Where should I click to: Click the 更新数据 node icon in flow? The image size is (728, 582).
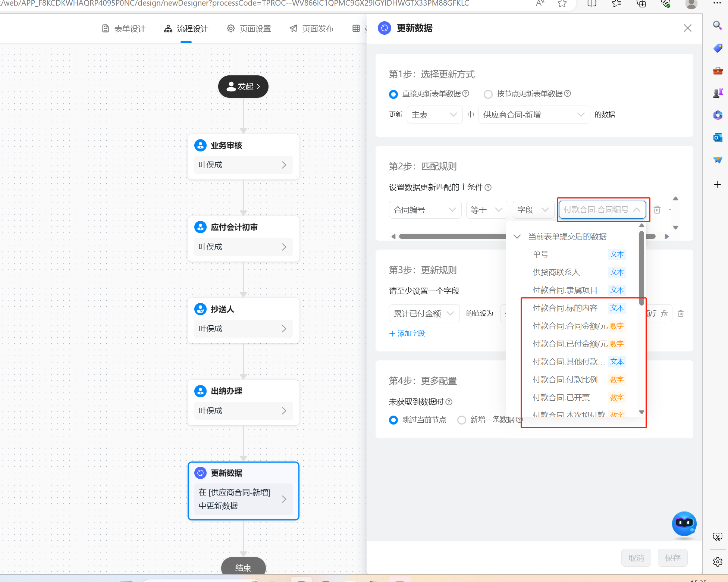point(201,473)
